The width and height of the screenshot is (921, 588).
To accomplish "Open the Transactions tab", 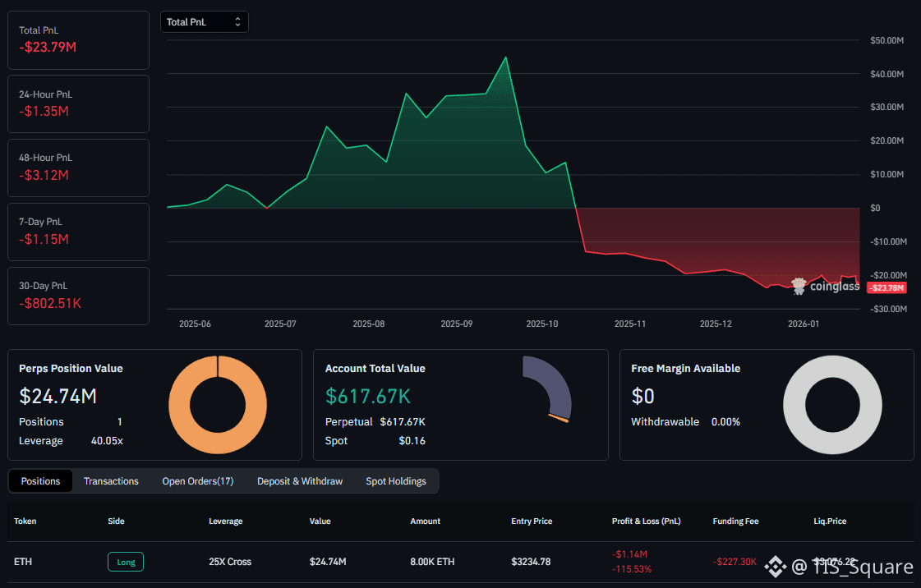I will [111, 481].
